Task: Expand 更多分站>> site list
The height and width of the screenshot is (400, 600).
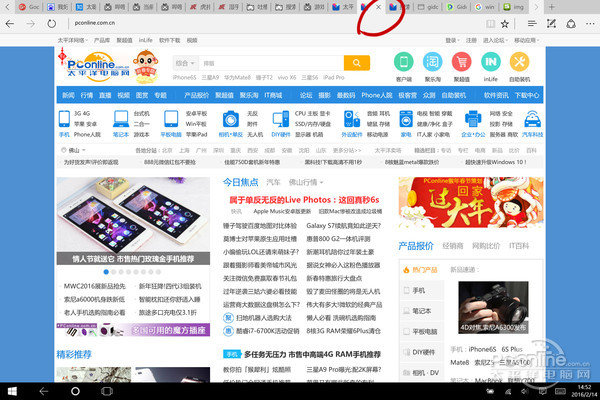Action: pyautogui.click(x=347, y=150)
